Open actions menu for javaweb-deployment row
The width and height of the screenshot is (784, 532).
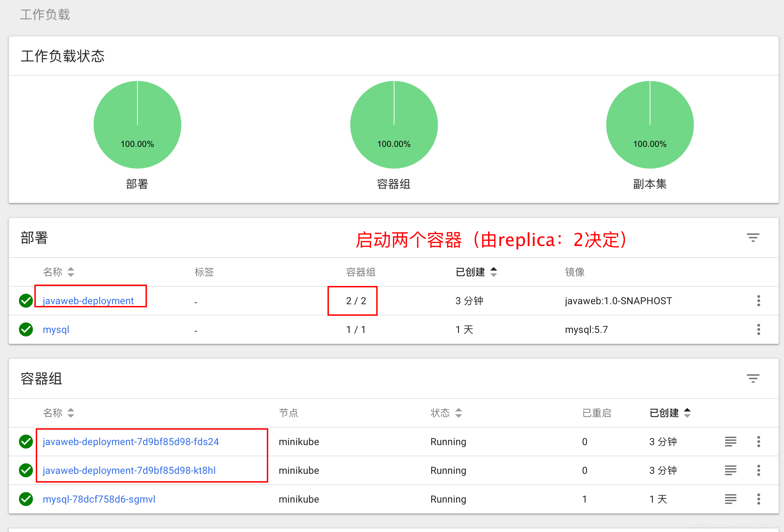coord(758,301)
